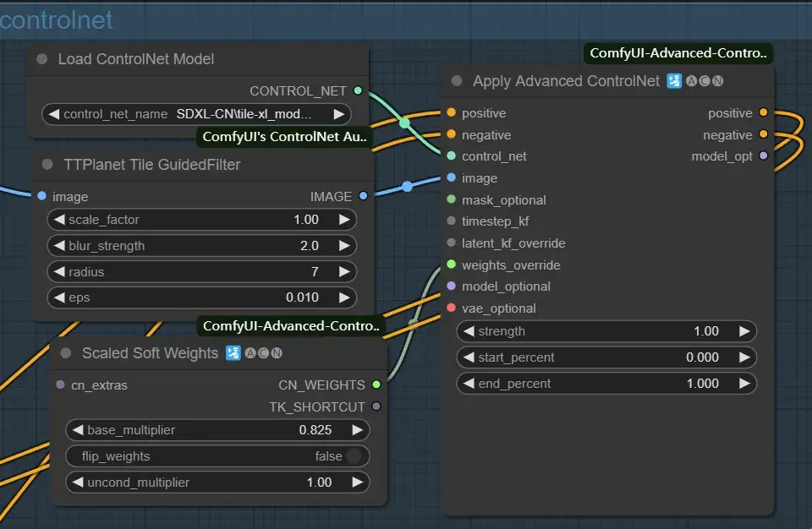Decrease strength with left arrow
Viewport: 812px width, 529px height.
tap(469, 330)
